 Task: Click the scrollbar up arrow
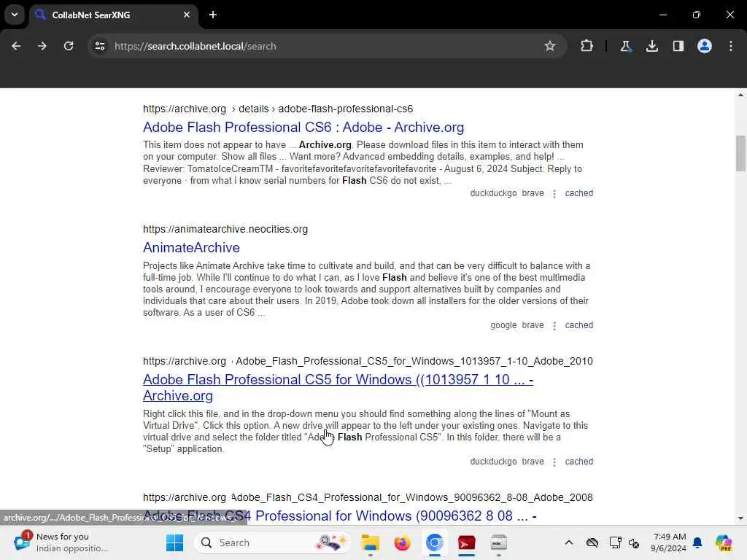740,96
